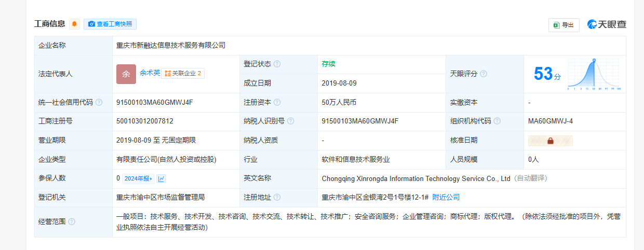Open the 2024年报 annual report tag

click(x=139, y=178)
